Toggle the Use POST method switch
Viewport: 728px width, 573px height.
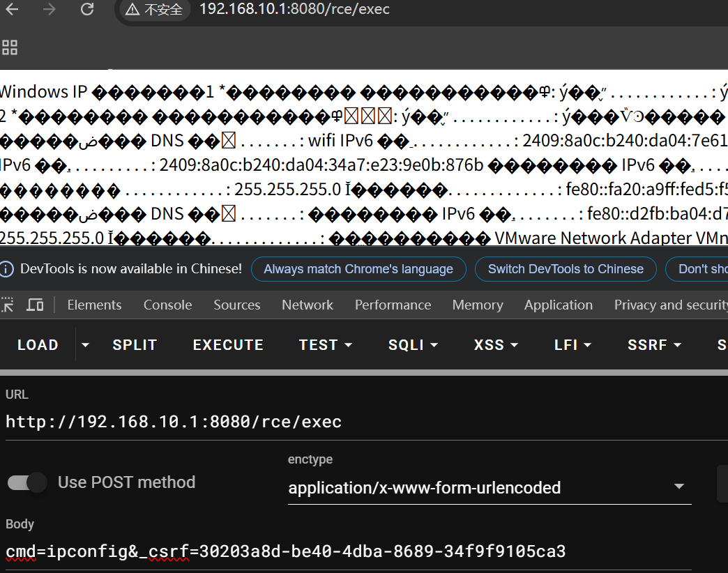27,482
